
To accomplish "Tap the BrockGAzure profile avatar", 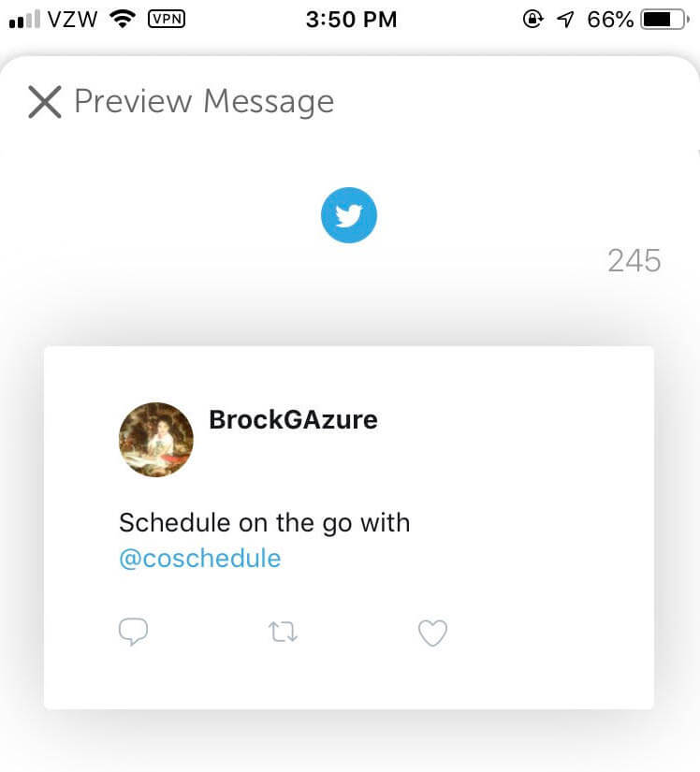I will [156, 440].
